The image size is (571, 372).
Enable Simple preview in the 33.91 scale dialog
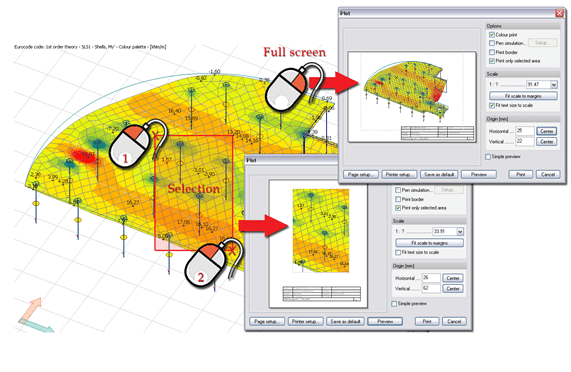[x=394, y=304]
